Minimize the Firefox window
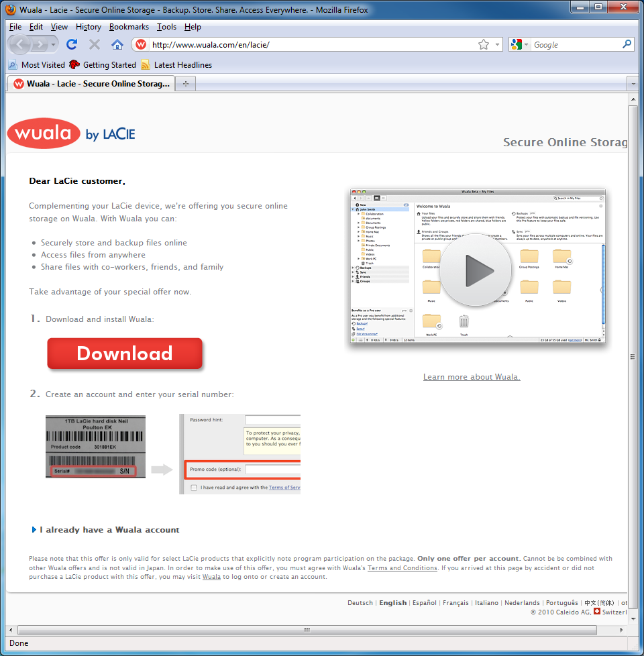This screenshot has width=644, height=656. click(580, 7)
